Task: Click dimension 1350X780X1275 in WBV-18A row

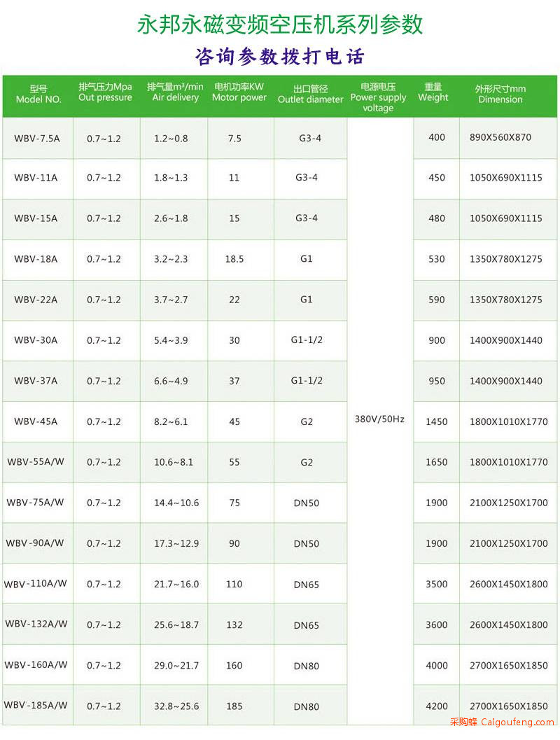Action: (505, 259)
